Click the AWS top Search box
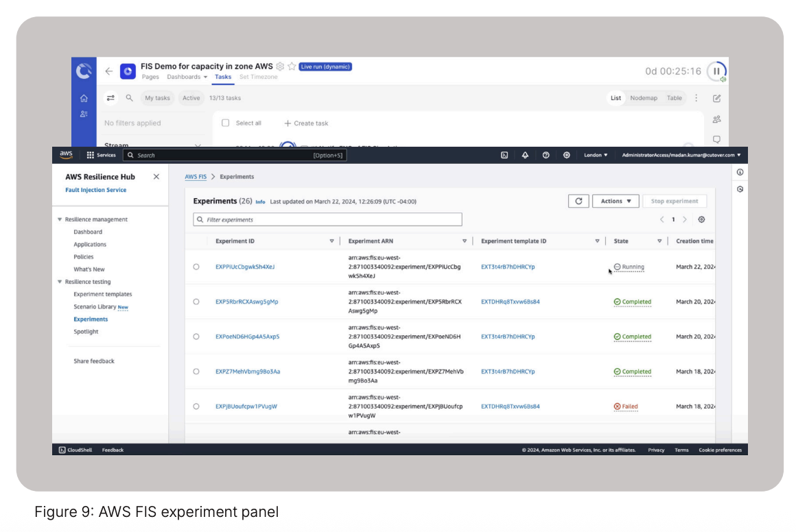 click(235, 155)
